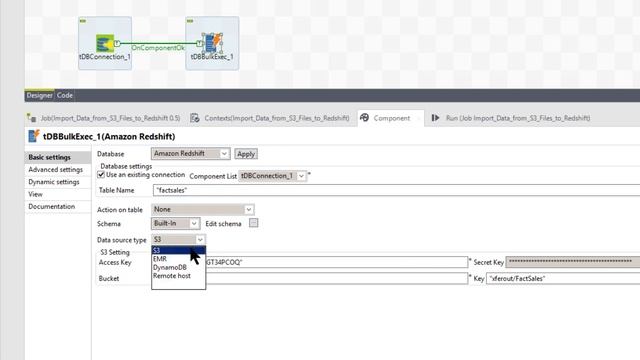Click the Contexts tab icon
Screen dimensions: 640x360
point(195,118)
